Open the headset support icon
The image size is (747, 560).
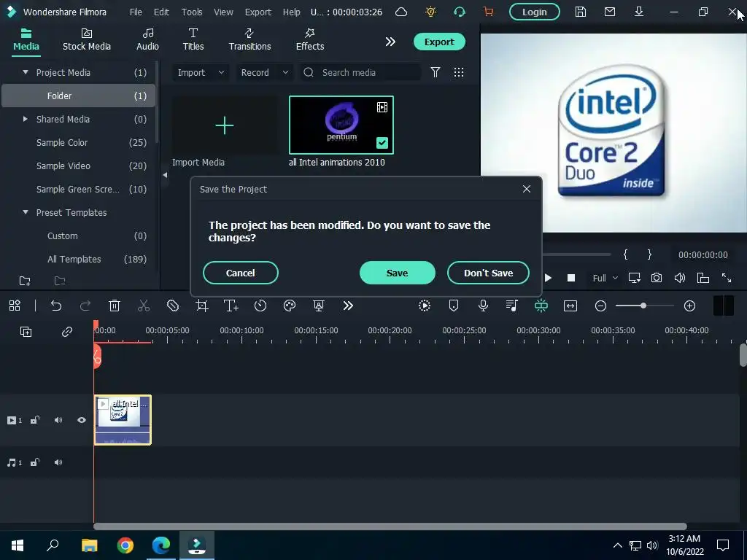tap(460, 12)
